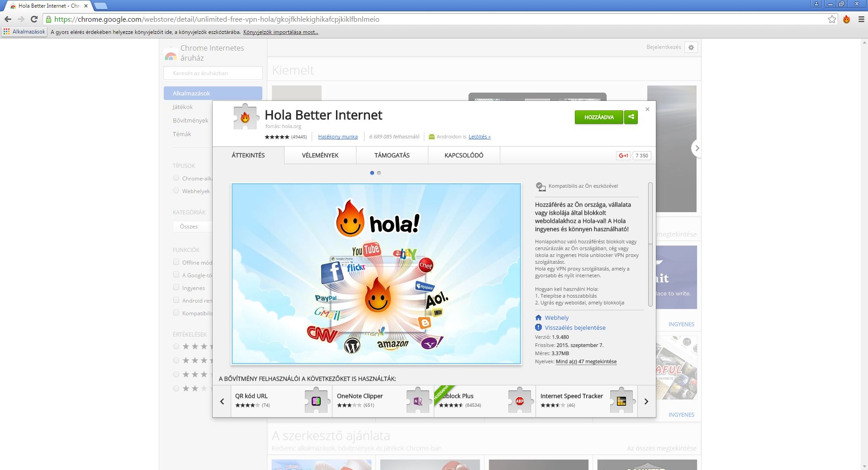Advance the Kiemelt carousel with right chevron
Image resolution: width=868 pixels, height=470 pixels.
pos(697,148)
